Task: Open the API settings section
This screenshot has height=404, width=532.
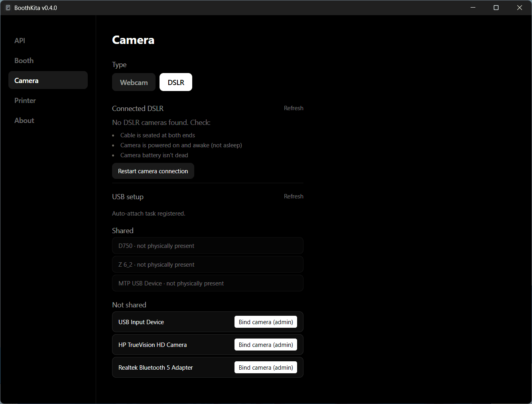Action: point(48,40)
